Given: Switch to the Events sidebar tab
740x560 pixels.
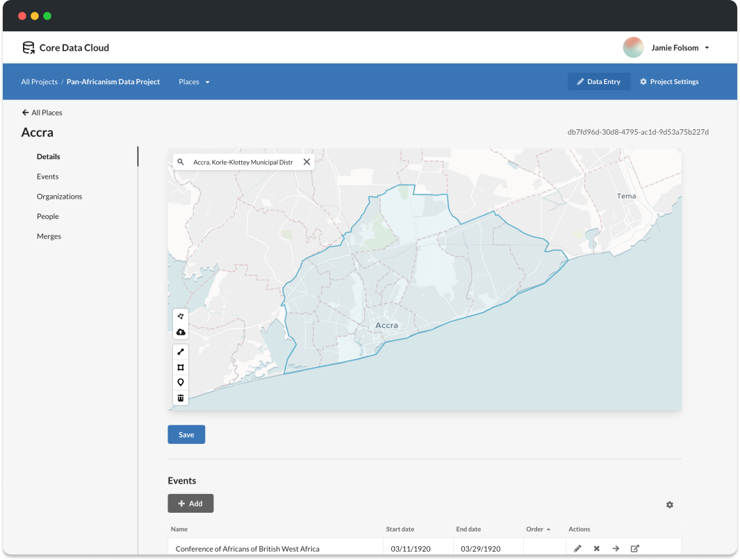Looking at the screenshot, I should (x=48, y=176).
